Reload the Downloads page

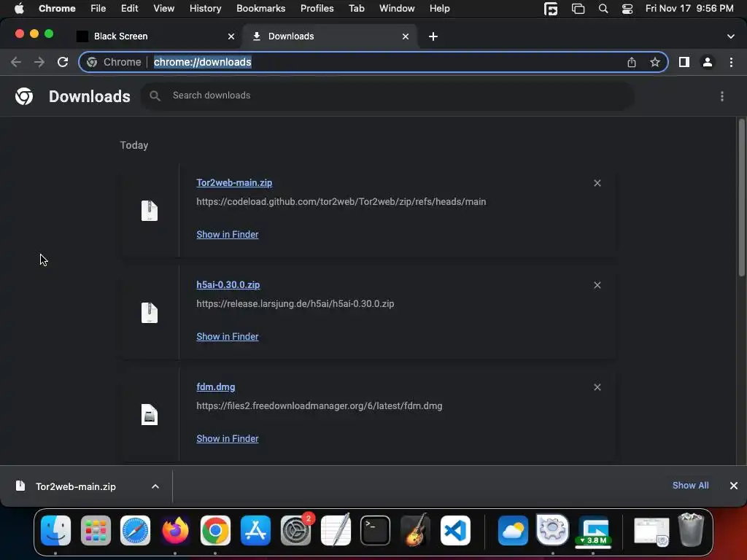pyautogui.click(x=63, y=62)
